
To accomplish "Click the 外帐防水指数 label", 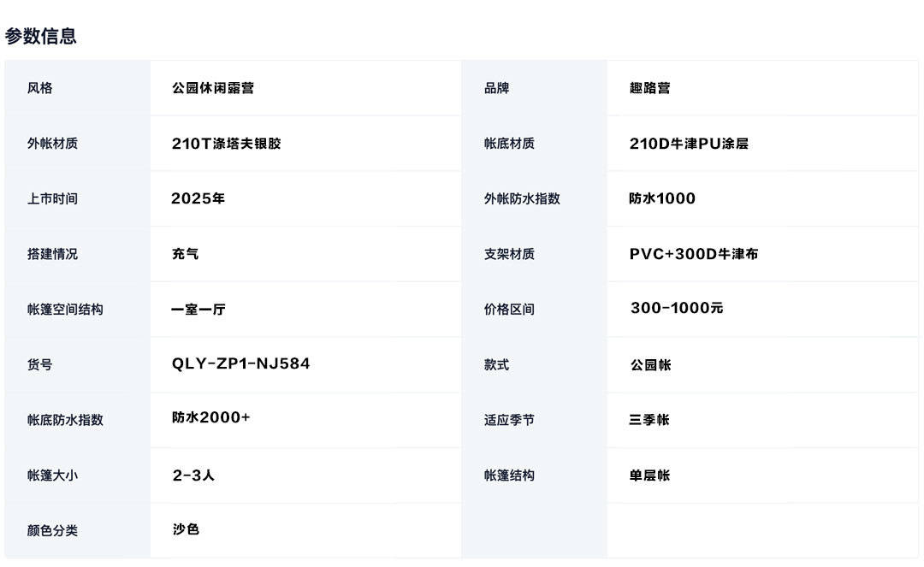I will click(x=522, y=198).
